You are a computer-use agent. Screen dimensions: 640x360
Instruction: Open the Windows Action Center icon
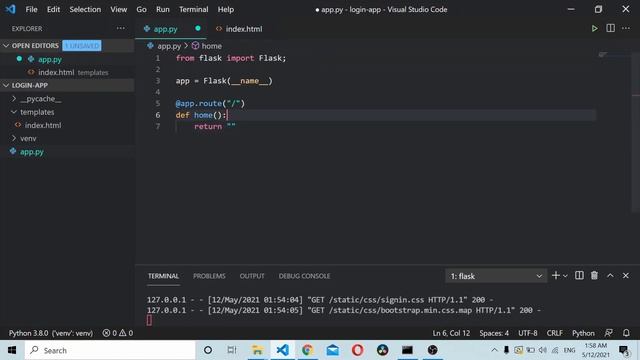(624, 350)
